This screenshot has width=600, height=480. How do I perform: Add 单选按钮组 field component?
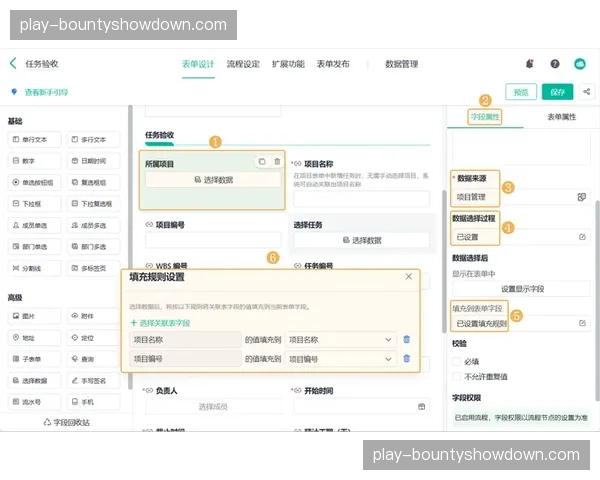tap(34, 182)
